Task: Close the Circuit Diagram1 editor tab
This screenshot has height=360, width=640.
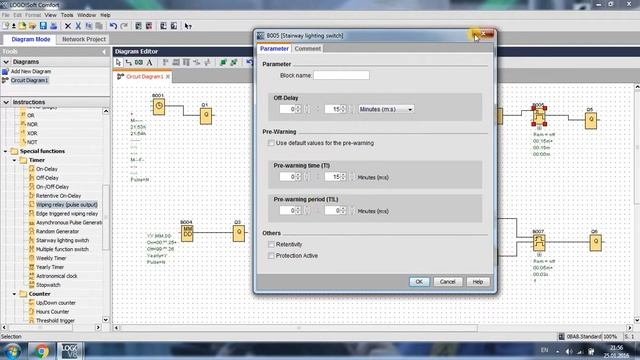Action: click(x=168, y=77)
